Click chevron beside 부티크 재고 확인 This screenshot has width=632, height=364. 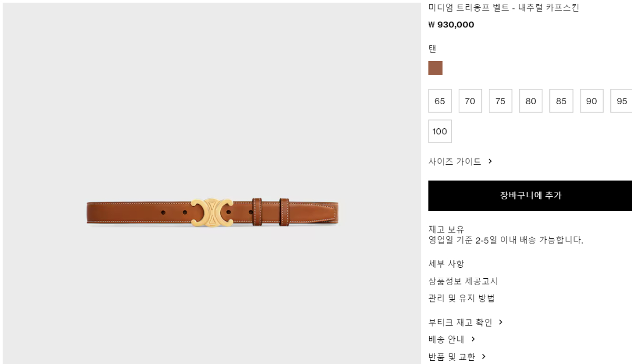pos(501,322)
